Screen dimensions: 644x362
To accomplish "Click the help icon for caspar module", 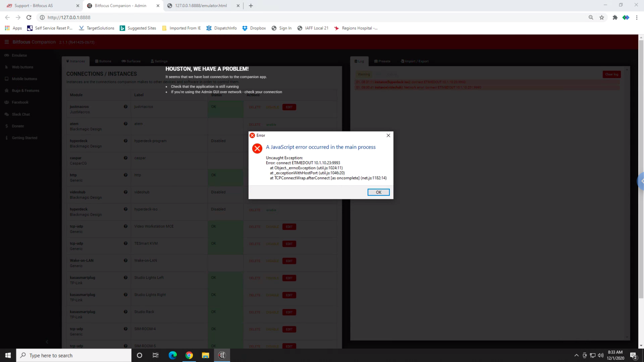I will (125, 158).
